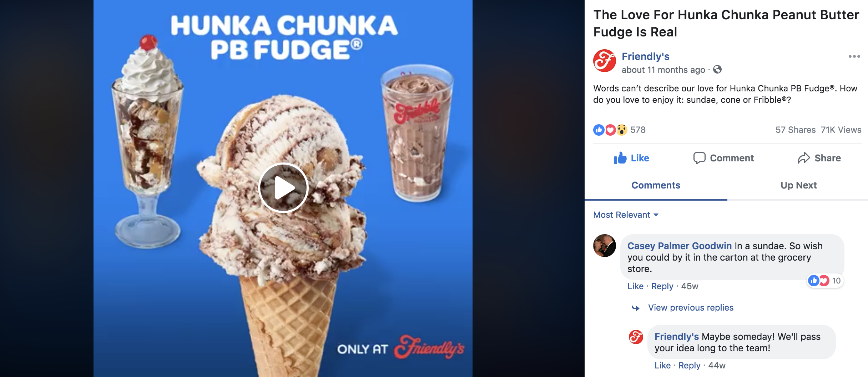Click Friendly's profile logo next to post

[605, 61]
